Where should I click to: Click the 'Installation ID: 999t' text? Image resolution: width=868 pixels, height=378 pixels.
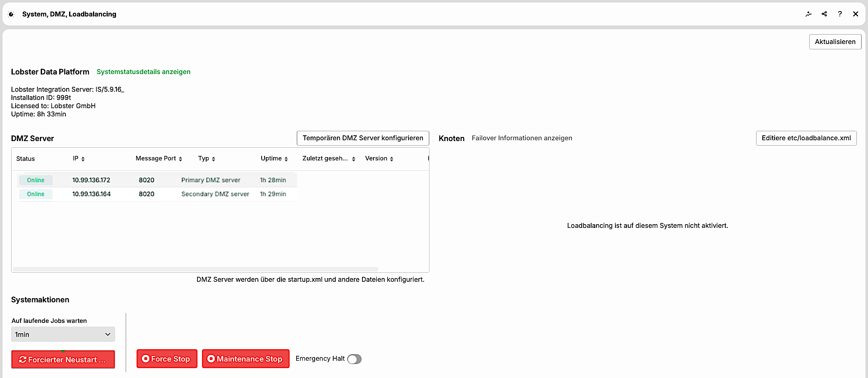point(41,97)
